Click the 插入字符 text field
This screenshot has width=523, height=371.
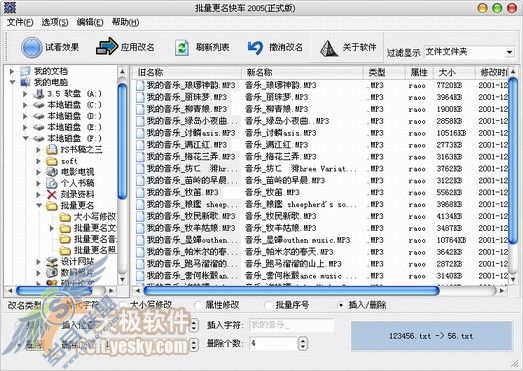point(292,325)
